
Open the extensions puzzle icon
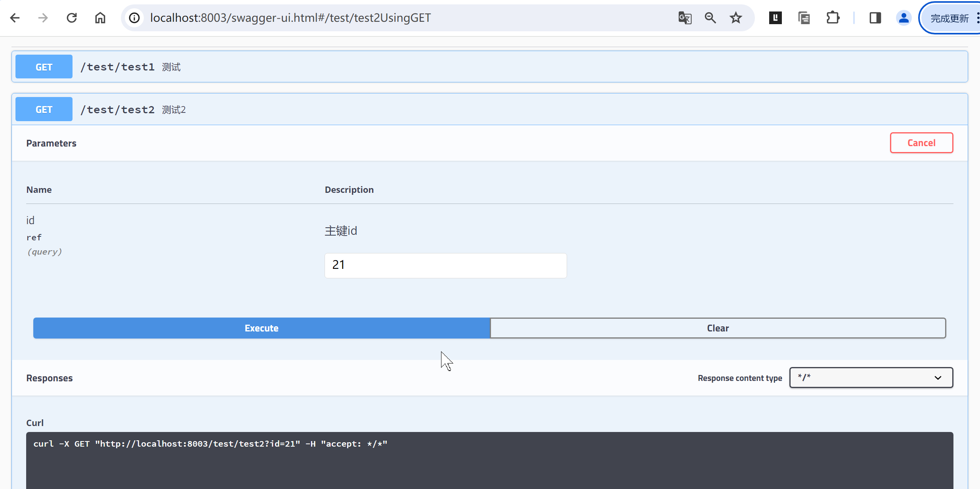833,18
